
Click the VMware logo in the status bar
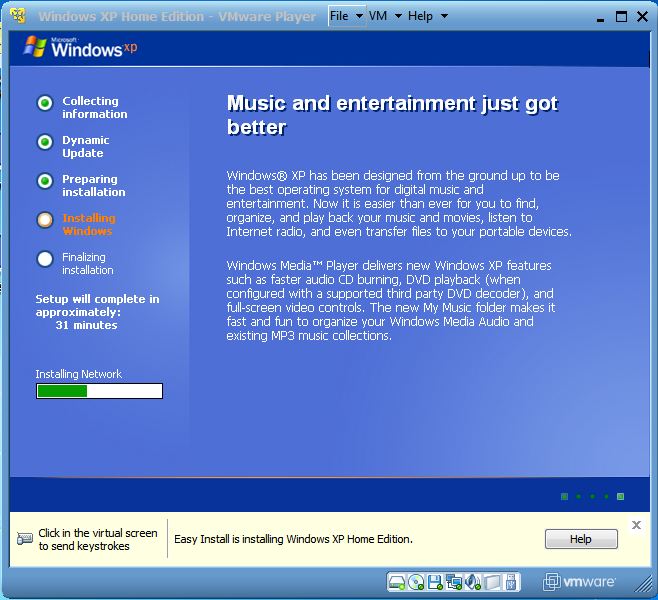(x=579, y=582)
